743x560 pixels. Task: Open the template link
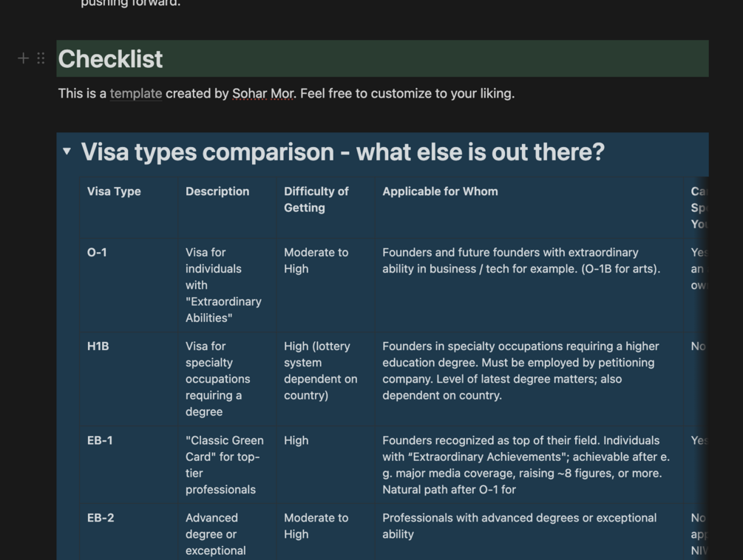click(135, 93)
